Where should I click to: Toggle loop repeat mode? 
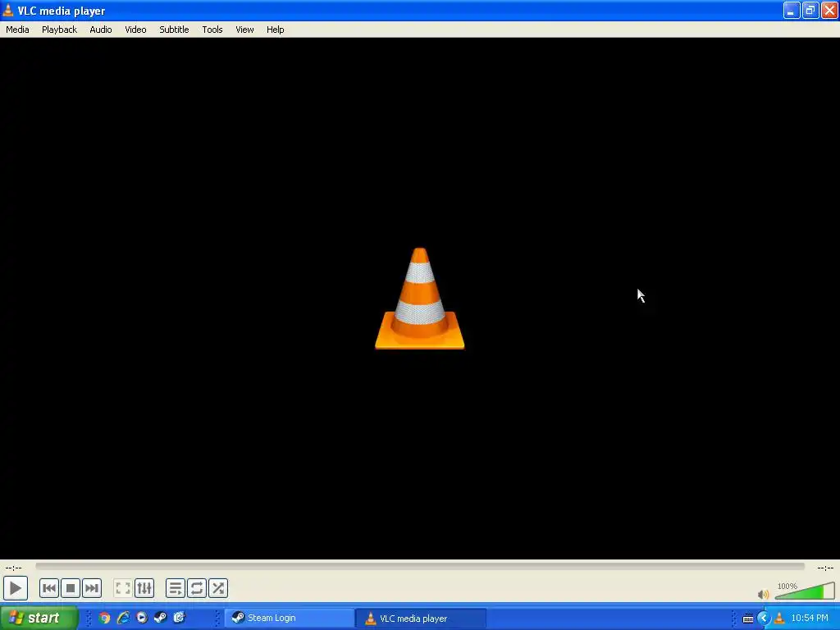coord(197,588)
